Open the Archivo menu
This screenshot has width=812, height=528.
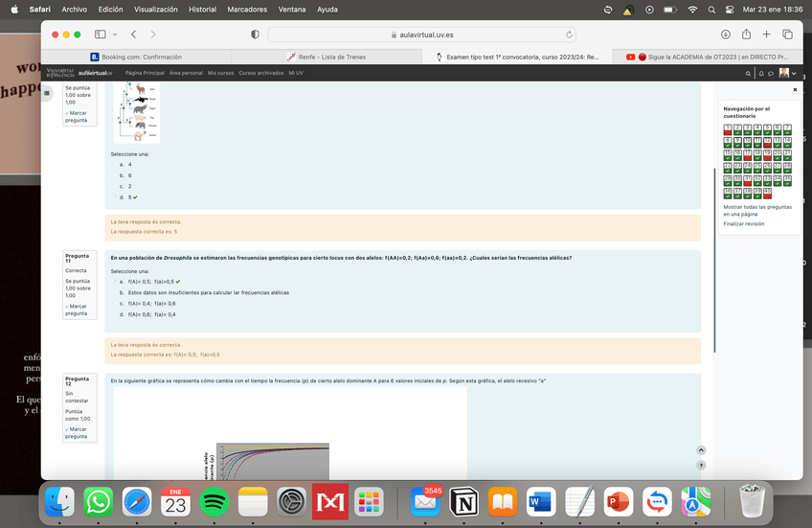[x=74, y=10]
